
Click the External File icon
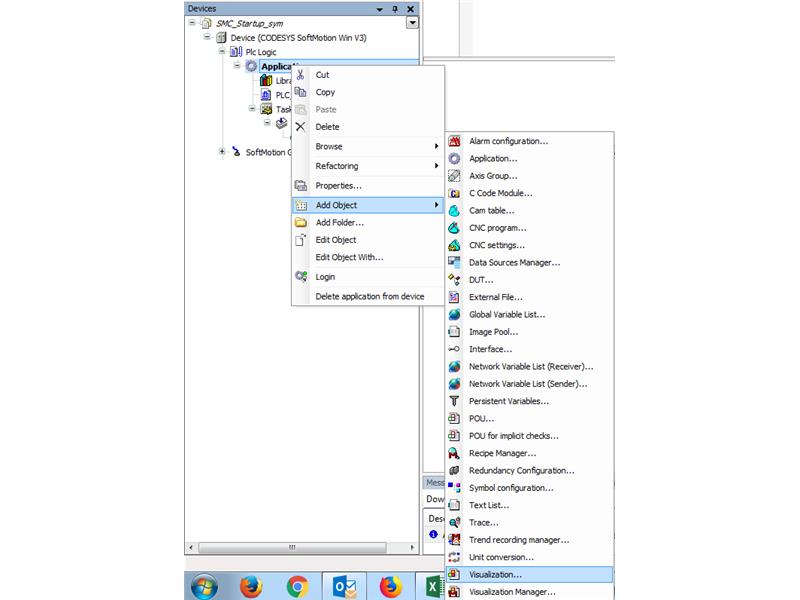click(x=454, y=297)
